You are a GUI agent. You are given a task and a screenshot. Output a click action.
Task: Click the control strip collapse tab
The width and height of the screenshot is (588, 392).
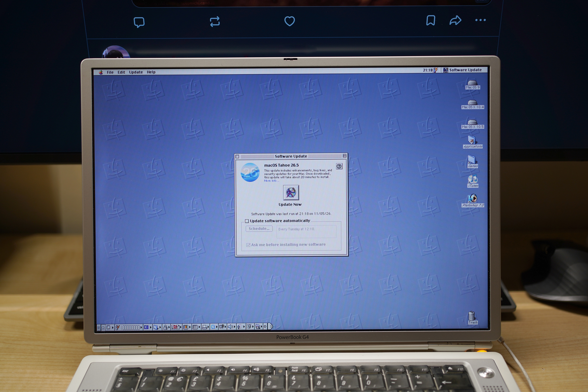270,326
